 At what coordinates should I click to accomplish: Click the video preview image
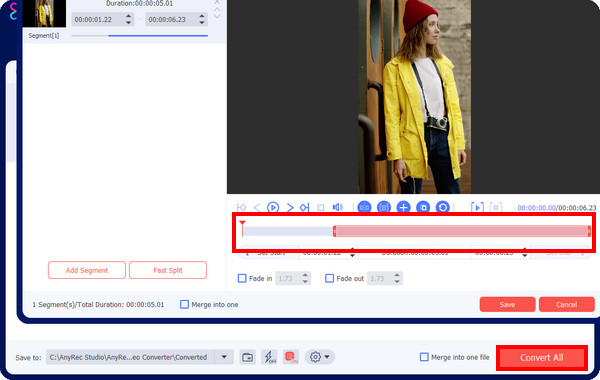point(414,96)
